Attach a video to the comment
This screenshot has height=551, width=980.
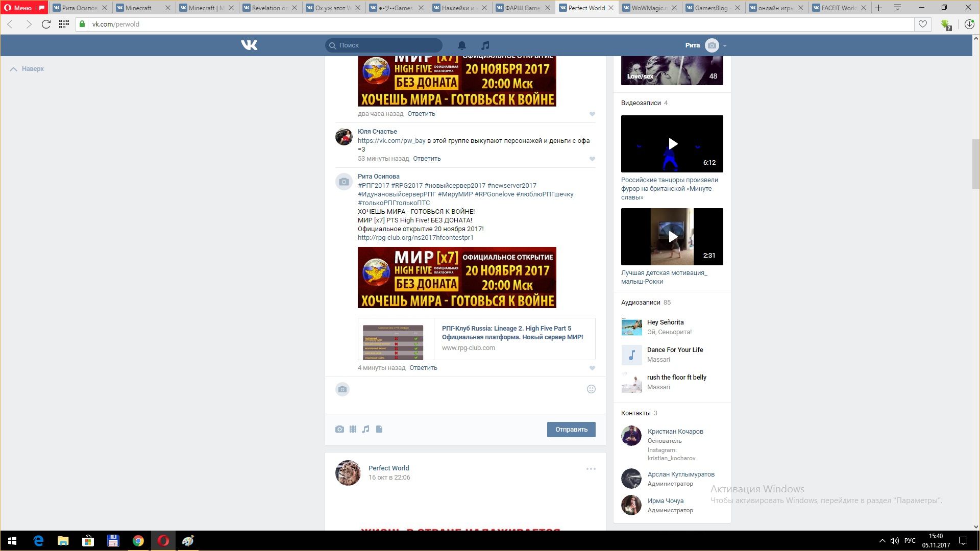[353, 430]
